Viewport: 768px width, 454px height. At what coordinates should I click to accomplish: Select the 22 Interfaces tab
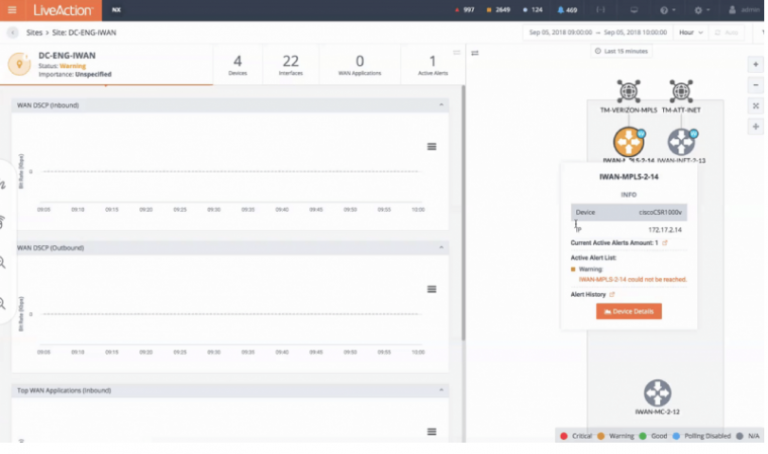pyautogui.click(x=290, y=65)
